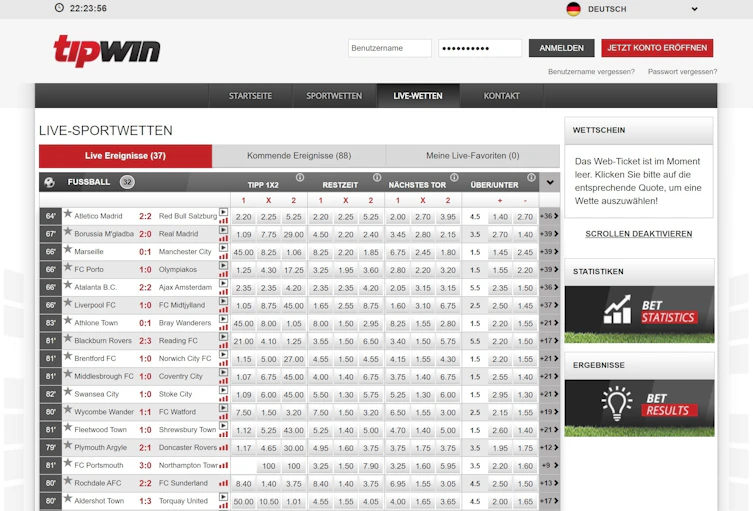
Task: Star the FC Porto match as favorite
Action: click(68, 268)
